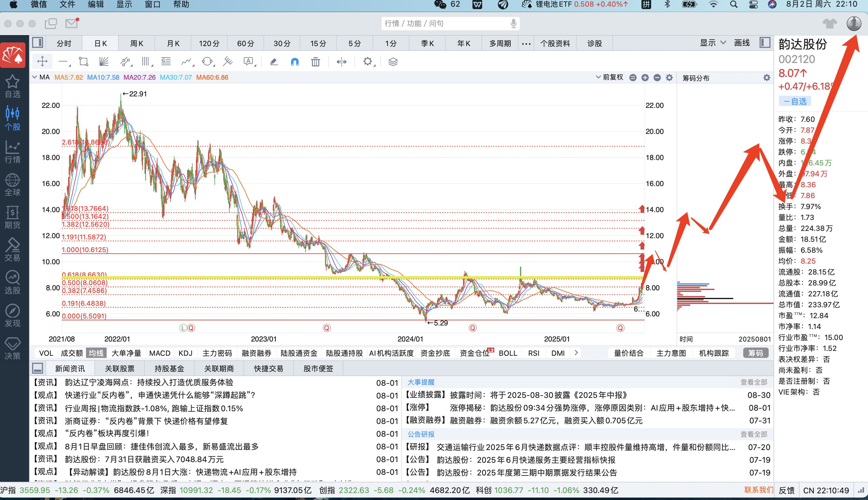Open 全球 global markets in sidebar
This screenshot has height=500, width=868.
click(x=13, y=185)
